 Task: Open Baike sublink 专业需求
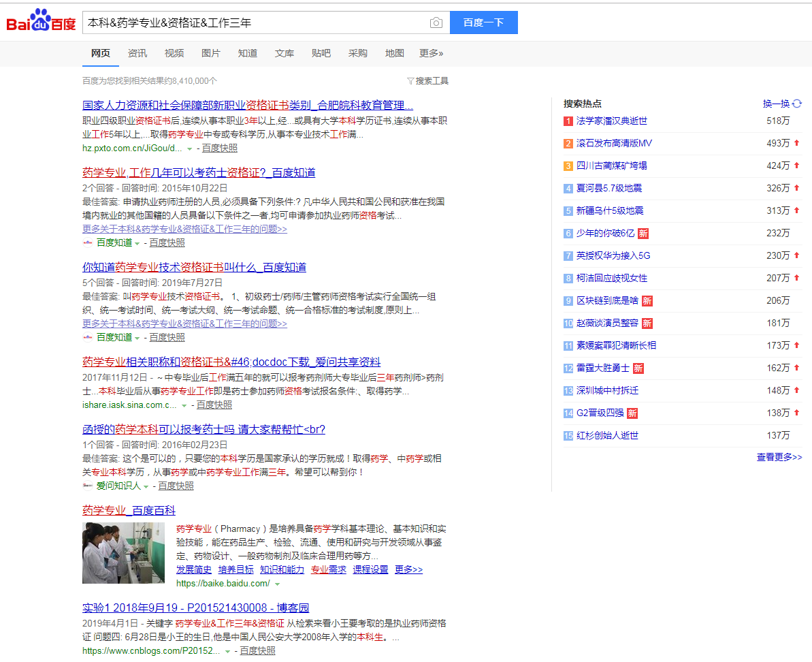tap(328, 569)
